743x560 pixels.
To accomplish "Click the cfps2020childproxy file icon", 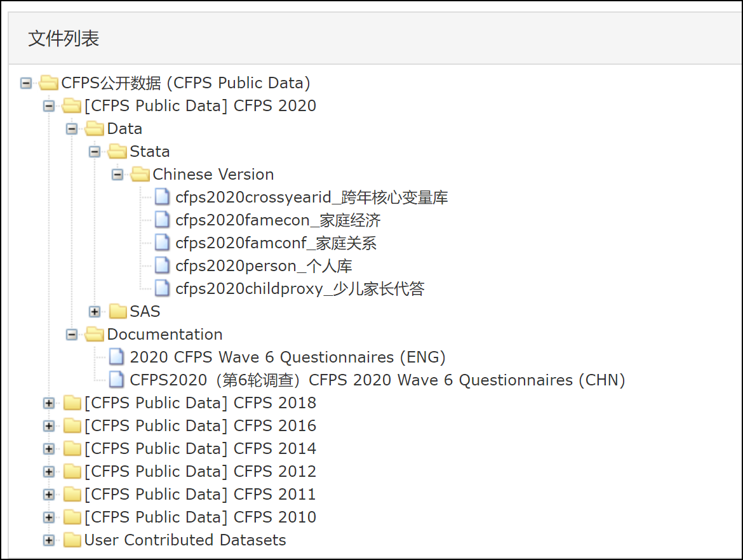I will click(163, 289).
